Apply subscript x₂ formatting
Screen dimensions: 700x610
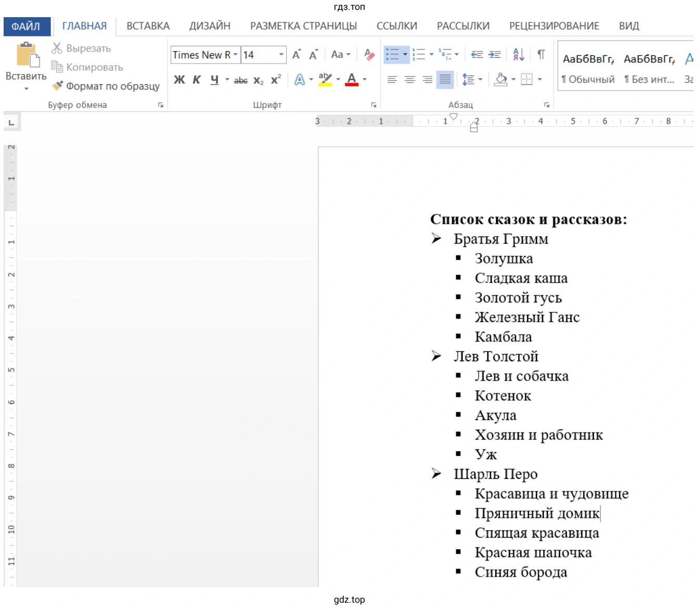coord(258,80)
